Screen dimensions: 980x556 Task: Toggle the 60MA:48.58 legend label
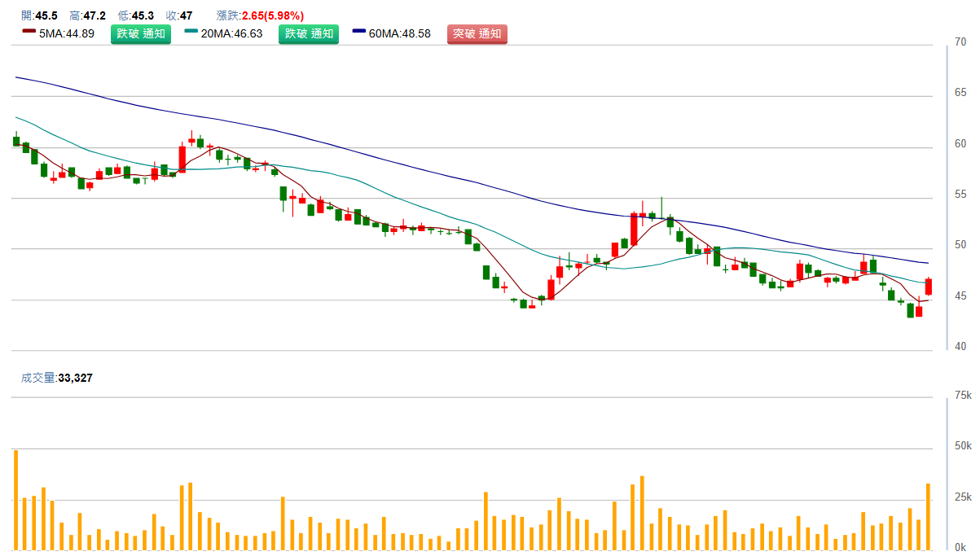(399, 34)
